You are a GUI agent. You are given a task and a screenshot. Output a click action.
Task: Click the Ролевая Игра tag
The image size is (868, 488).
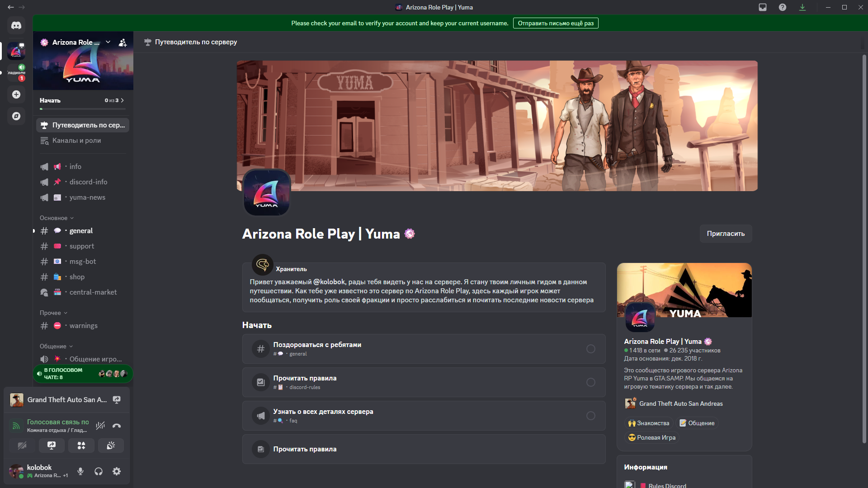point(652,438)
